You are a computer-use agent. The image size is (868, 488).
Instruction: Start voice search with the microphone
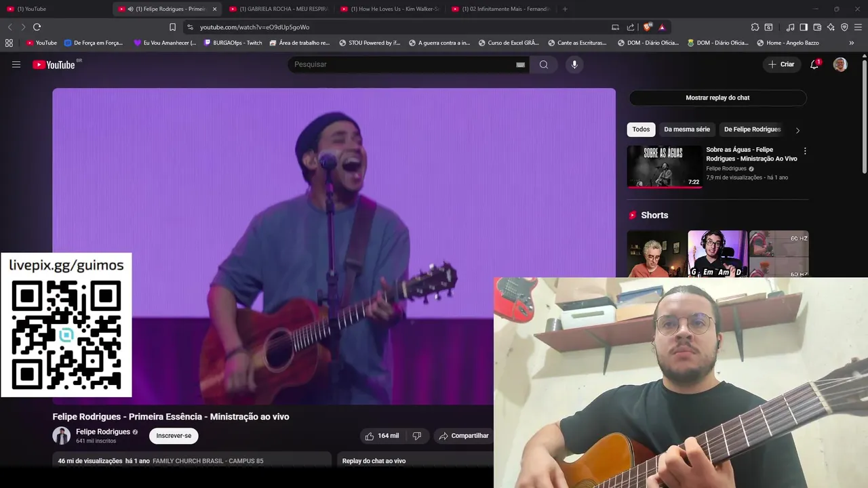point(574,64)
